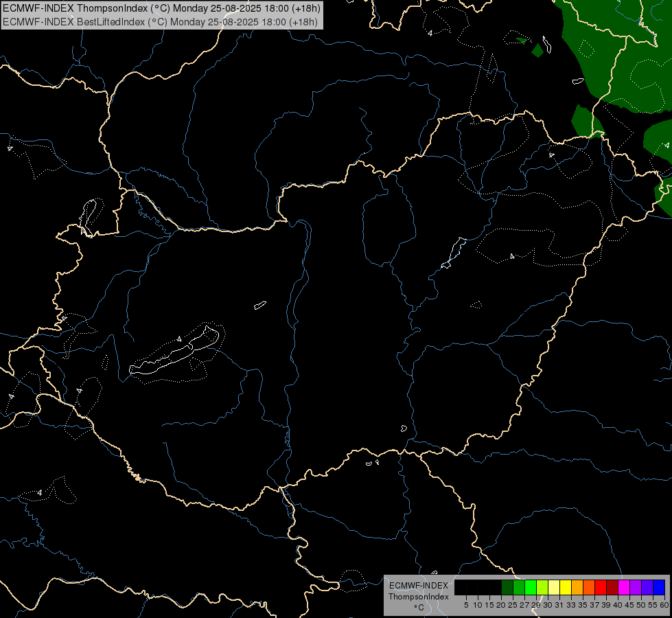Select the purple 45–50 legend swatch

636,587
